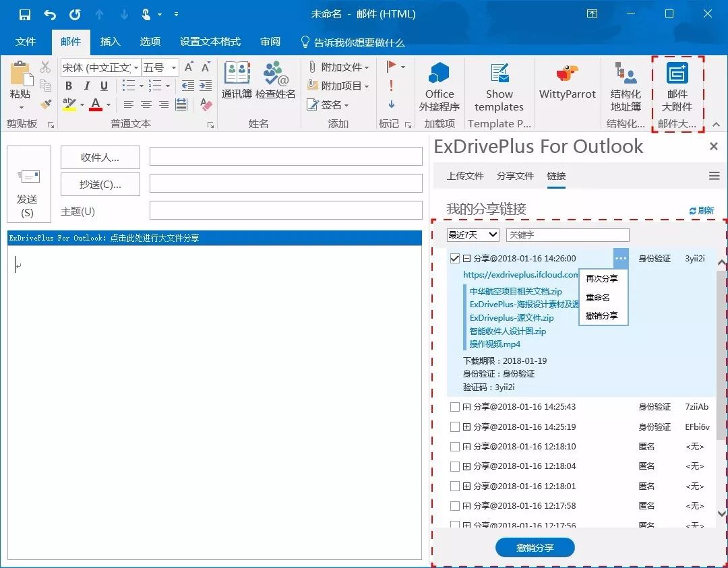Select the Format Painter brush icon

[45, 104]
